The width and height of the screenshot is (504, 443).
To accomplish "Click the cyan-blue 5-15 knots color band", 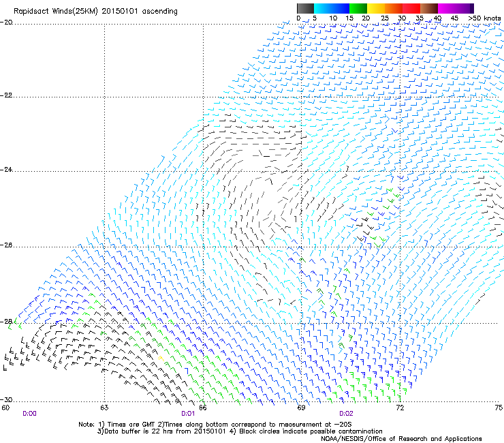I will click(x=331, y=8).
